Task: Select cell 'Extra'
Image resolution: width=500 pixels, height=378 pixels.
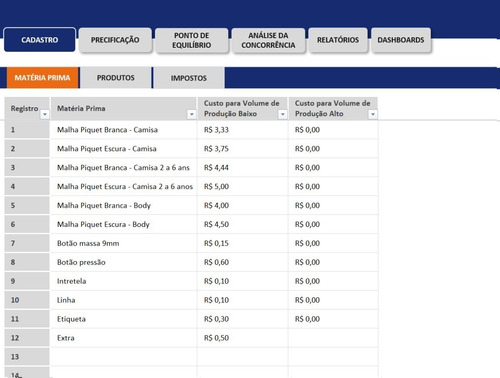Action: (124, 338)
